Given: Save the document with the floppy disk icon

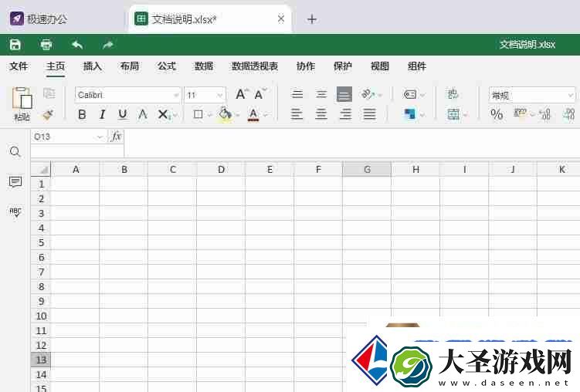Looking at the screenshot, I should tap(15, 45).
